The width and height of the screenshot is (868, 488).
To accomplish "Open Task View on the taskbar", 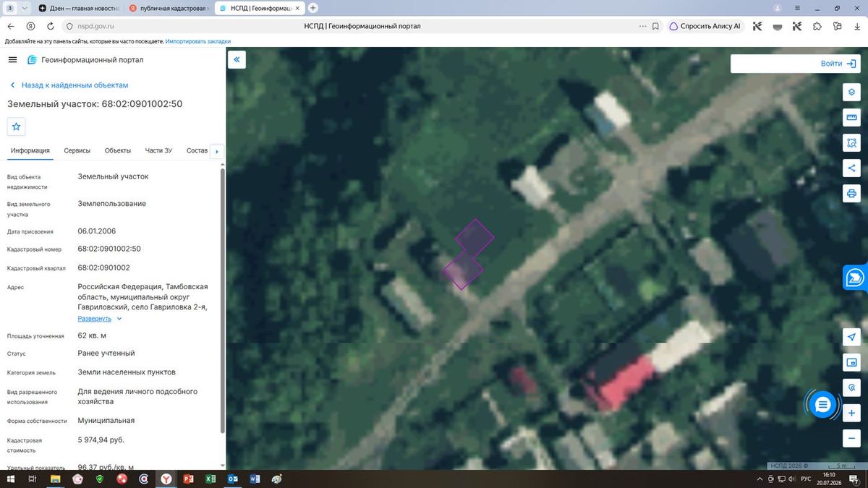I will 32,479.
